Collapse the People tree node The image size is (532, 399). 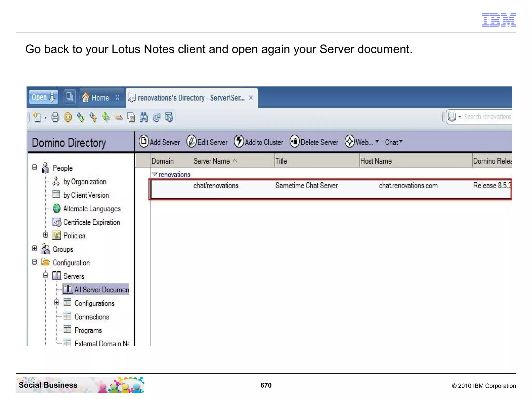pyautogui.click(x=35, y=168)
